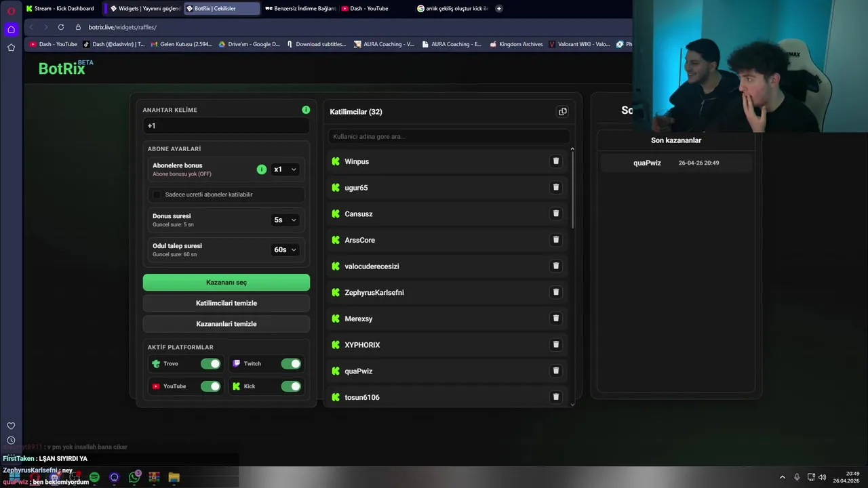Viewport: 868px width, 488px height.
Task: Remove tosun6106 with its trash icon
Action: coord(556,397)
